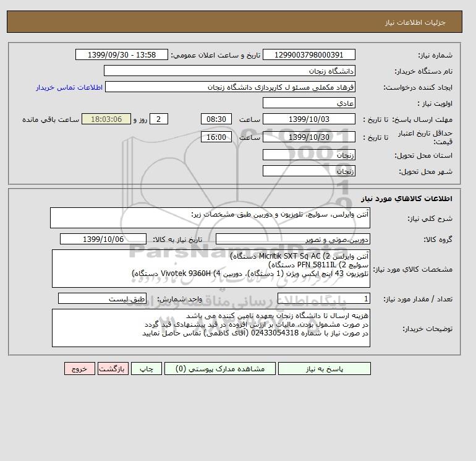Click the unit field طبق لیست
476x461 pixels.
pyautogui.click(x=102, y=299)
